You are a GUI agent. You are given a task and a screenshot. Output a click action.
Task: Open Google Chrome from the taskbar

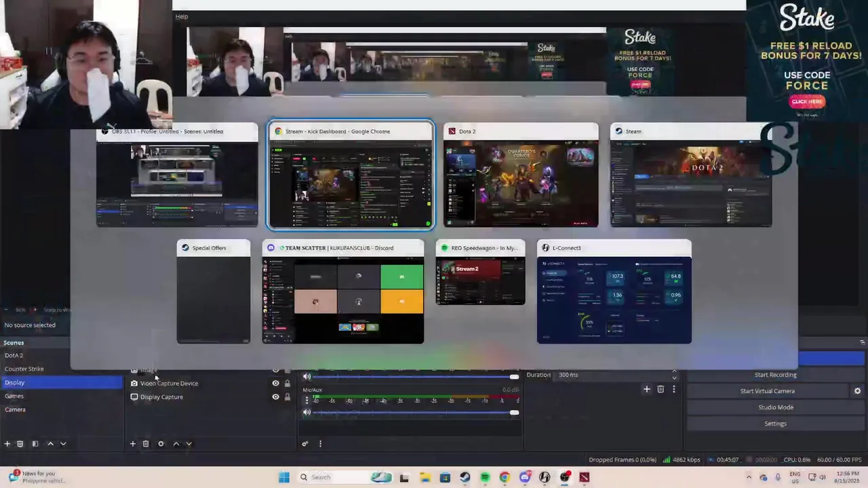point(505,477)
